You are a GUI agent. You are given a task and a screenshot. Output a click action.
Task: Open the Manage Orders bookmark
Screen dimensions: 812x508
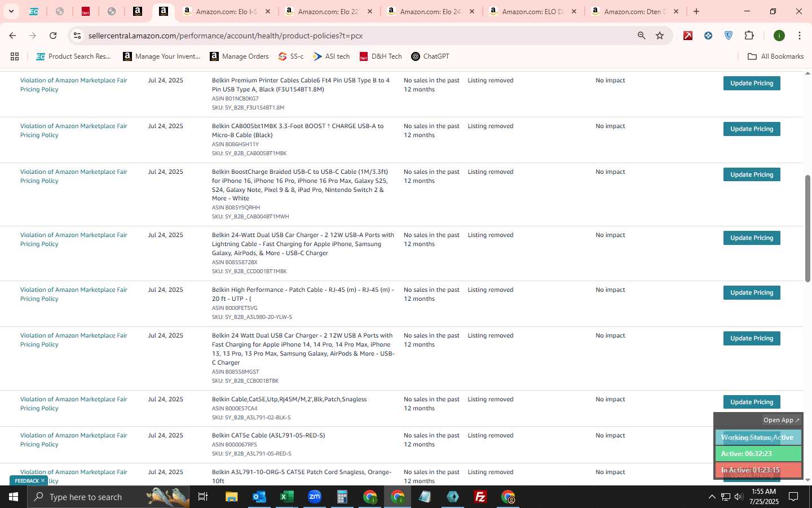(239, 56)
